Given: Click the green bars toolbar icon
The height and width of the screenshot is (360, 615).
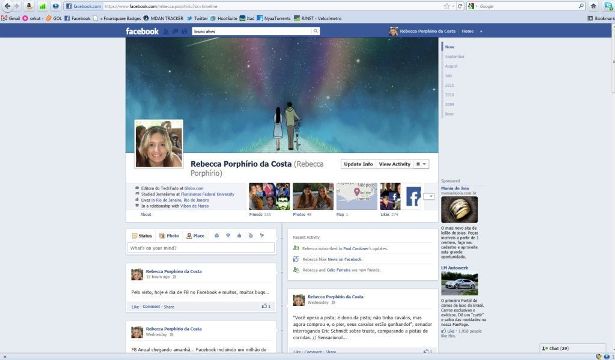Looking at the screenshot, I should pyautogui.click(x=42, y=6).
